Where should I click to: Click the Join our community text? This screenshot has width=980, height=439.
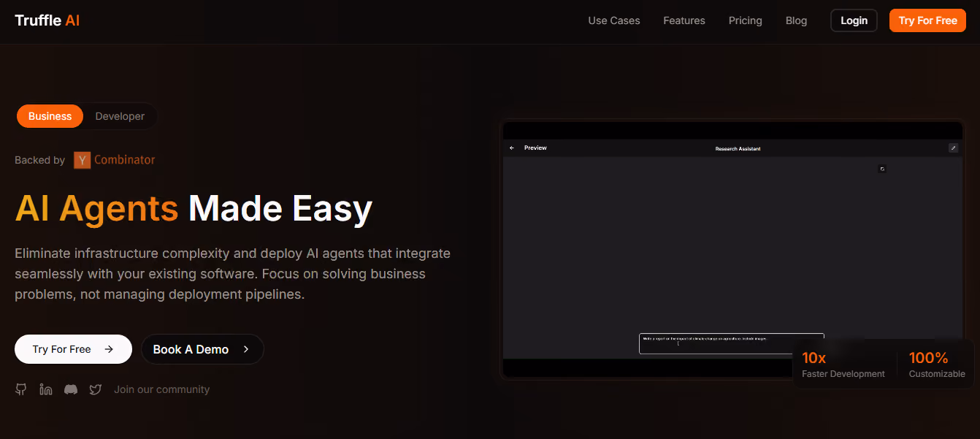click(x=161, y=389)
